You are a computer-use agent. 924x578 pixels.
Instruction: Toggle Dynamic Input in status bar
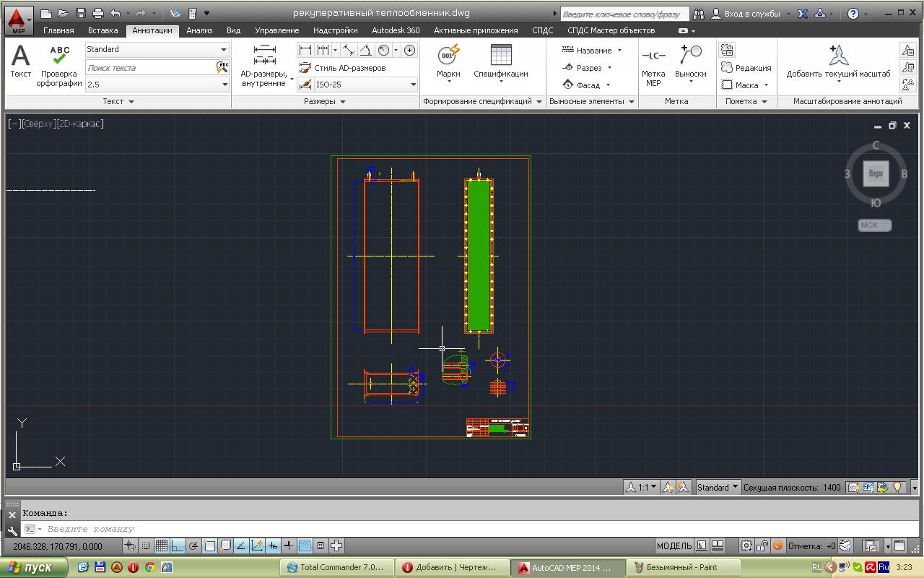pyautogui.click(x=273, y=545)
